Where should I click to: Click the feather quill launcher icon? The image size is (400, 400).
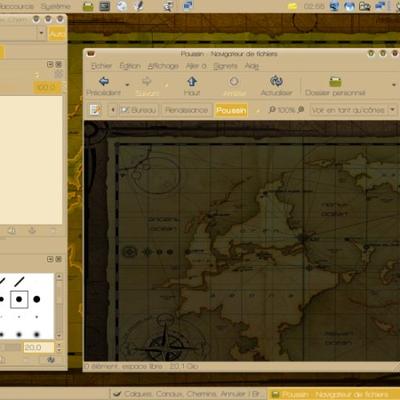pyautogui.click(x=139, y=6)
